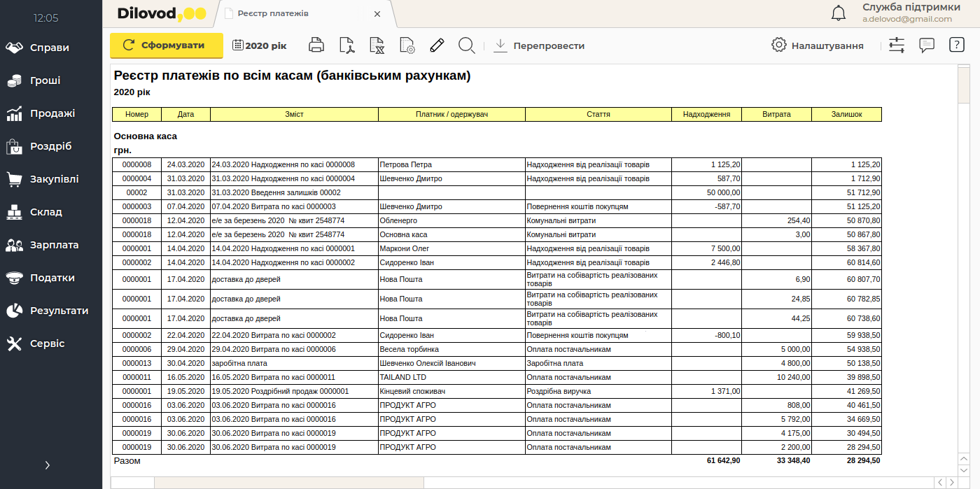Click the Зміст column header
This screenshot has height=489, width=980.
pos(295,114)
